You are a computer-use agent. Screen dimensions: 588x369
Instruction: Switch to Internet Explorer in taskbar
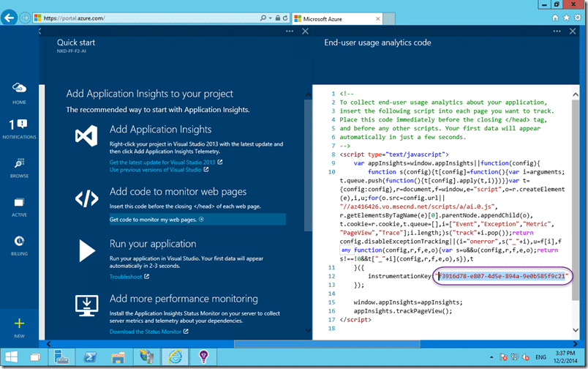pos(175,357)
